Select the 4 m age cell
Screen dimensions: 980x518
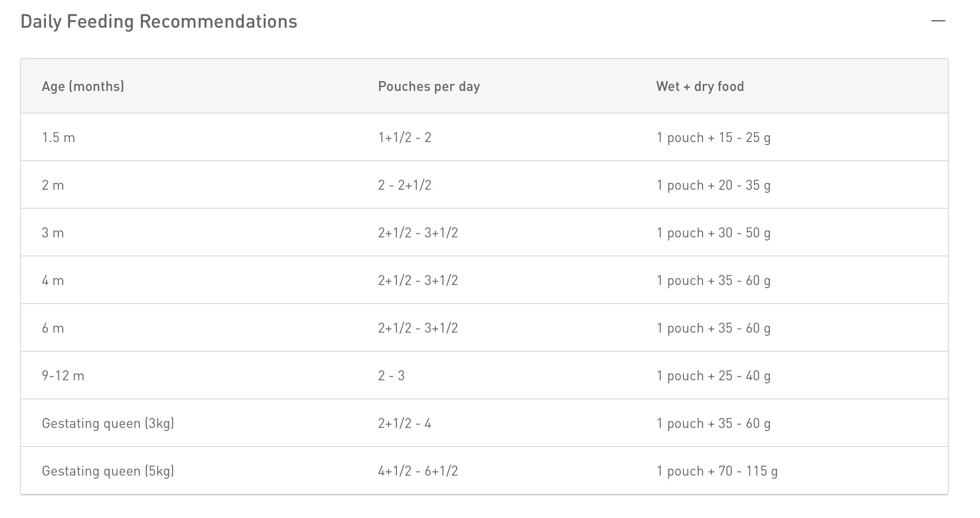(53, 280)
